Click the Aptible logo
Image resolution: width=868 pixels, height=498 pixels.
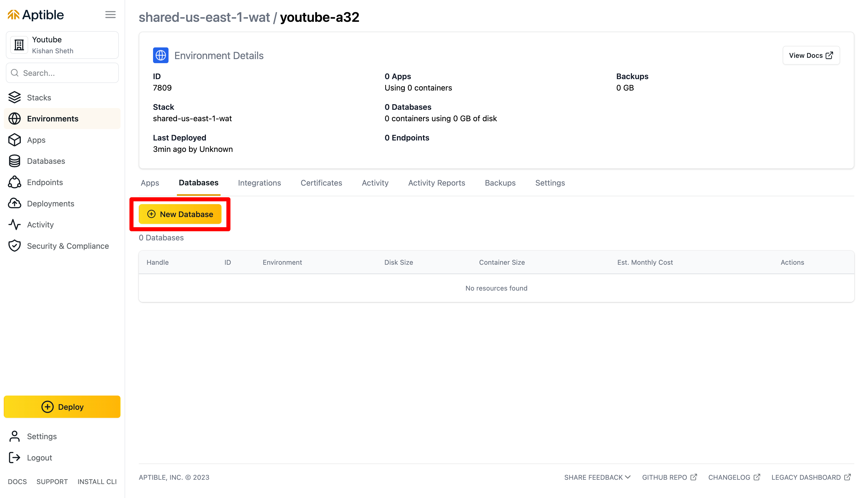point(36,15)
